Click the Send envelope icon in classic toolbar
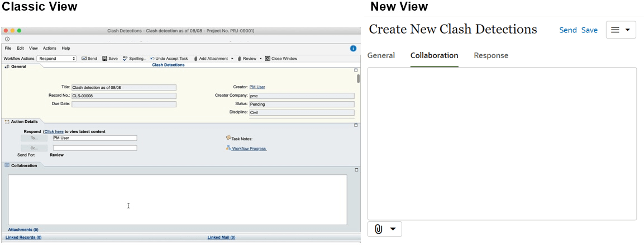The width and height of the screenshot is (644, 247). click(x=84, y=59)
